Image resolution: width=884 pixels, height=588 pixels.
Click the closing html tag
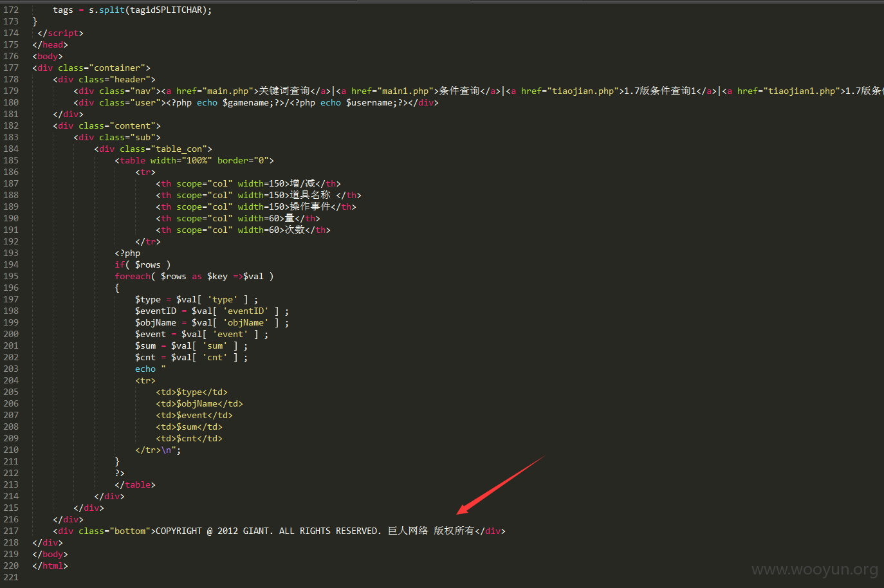pyautogui.click(x=50, y=565)
